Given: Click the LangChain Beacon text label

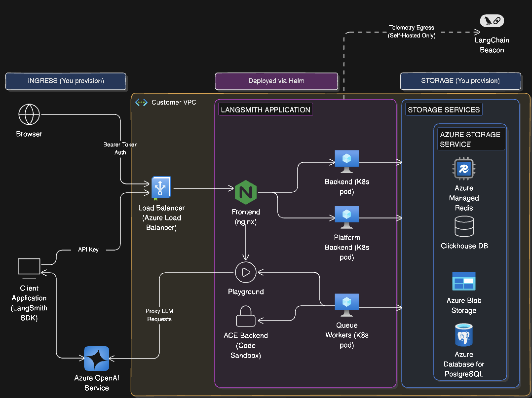Looking at the screenshot, I should coord(492,45).
